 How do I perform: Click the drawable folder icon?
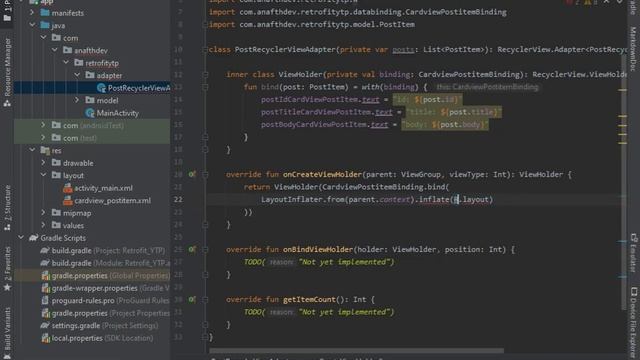(x=56, y=163)
